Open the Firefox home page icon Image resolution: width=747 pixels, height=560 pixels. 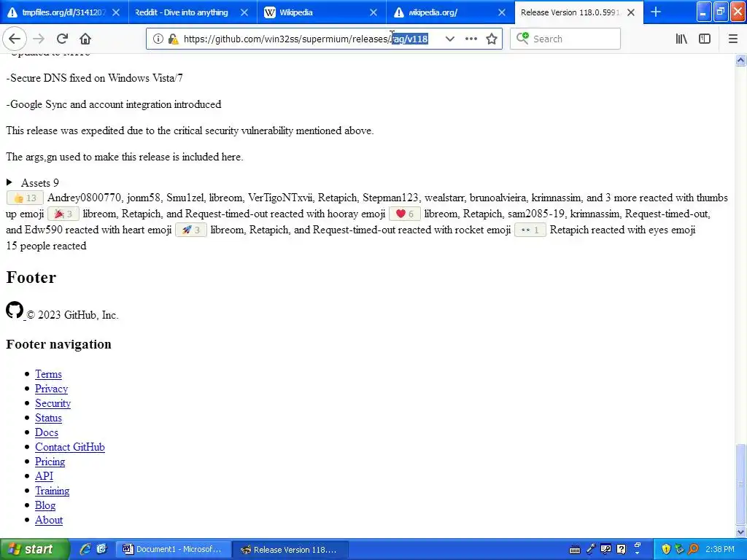click(85, 39)
